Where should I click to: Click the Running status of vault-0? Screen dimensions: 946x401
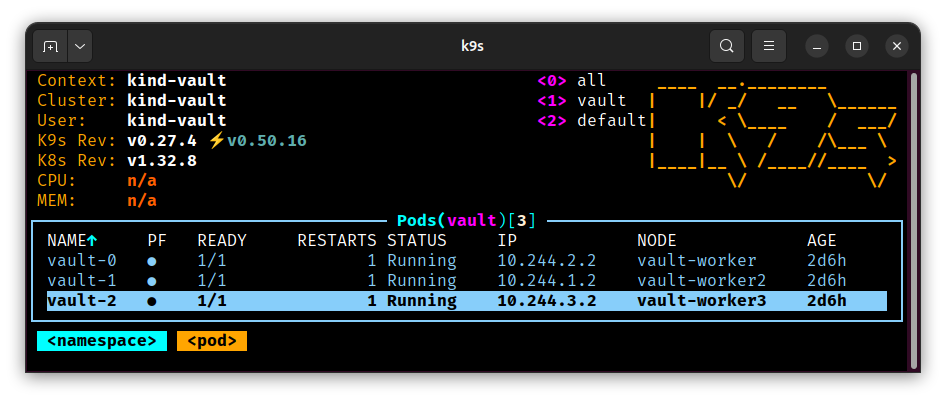coord(422,260)
